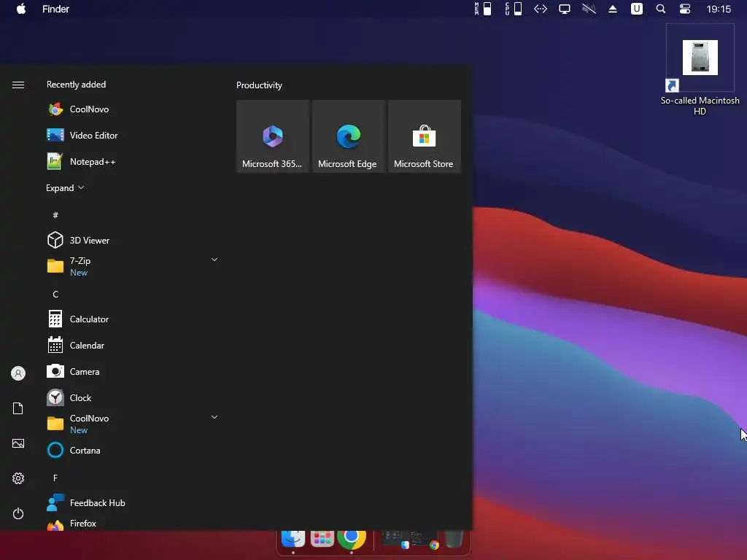Expand the 7-Zip folder chevron
The image size is (747, 560).
click(x=214, y=260)
